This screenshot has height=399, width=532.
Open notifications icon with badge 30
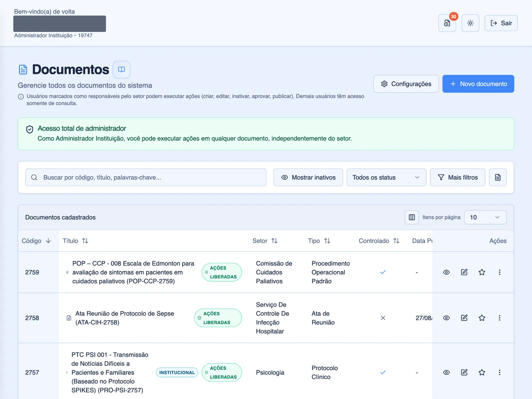pos(447,23)
